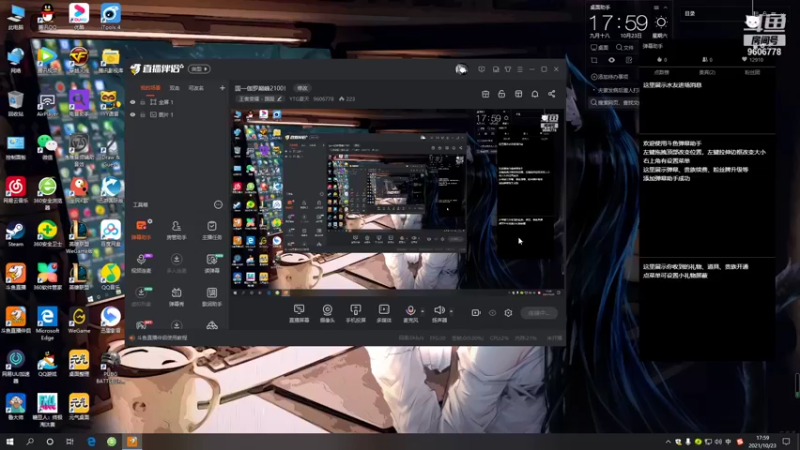Open the Edge browser taskbar icon

pos(91,442)
